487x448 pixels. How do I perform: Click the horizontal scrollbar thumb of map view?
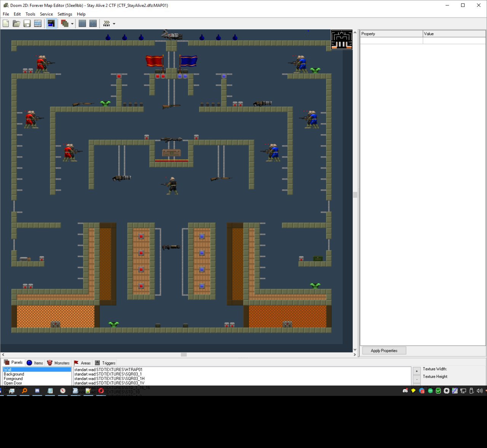pyautogui.click(x=184, y=355)
